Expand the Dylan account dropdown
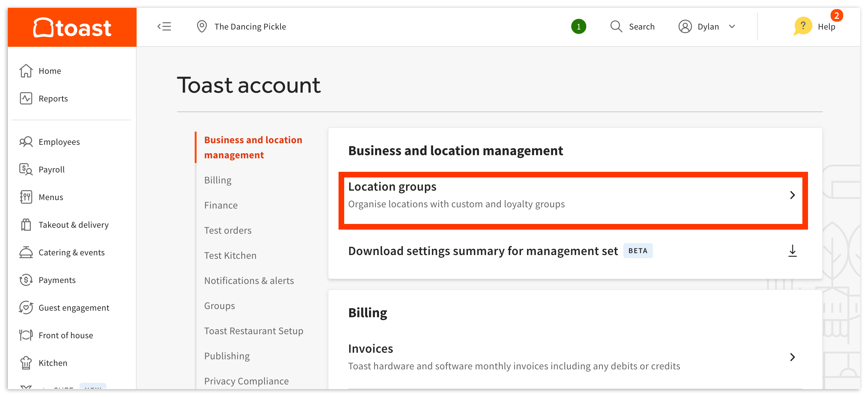The width and height of the screenshot is (868, 397). 732,26
